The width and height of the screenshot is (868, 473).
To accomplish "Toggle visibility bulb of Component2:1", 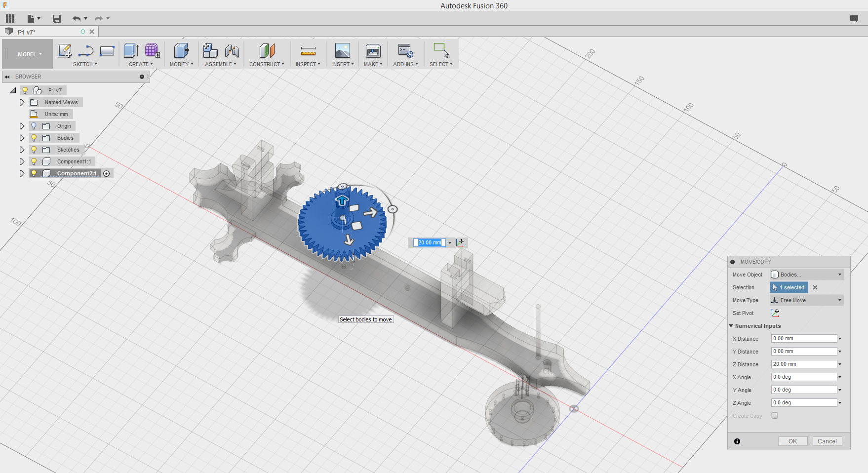I will click(34, 173).
